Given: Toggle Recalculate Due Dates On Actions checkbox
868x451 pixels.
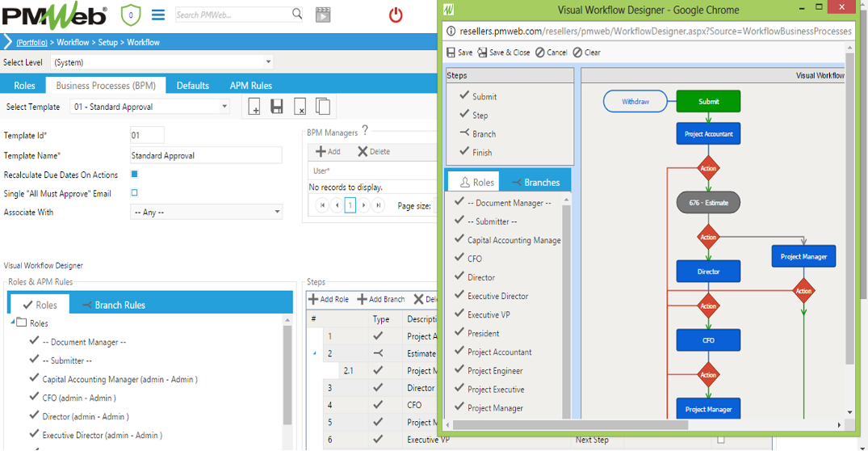Looking at the screenshot, I should click(134, 174).
